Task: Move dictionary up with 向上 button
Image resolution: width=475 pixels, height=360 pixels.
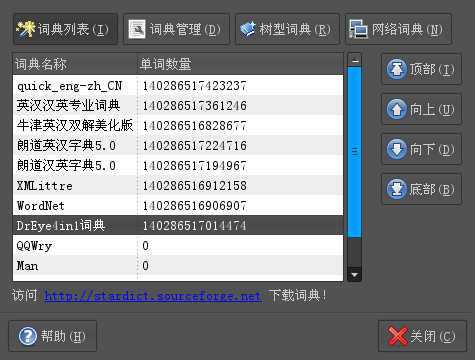Action: tap(421, 109)
